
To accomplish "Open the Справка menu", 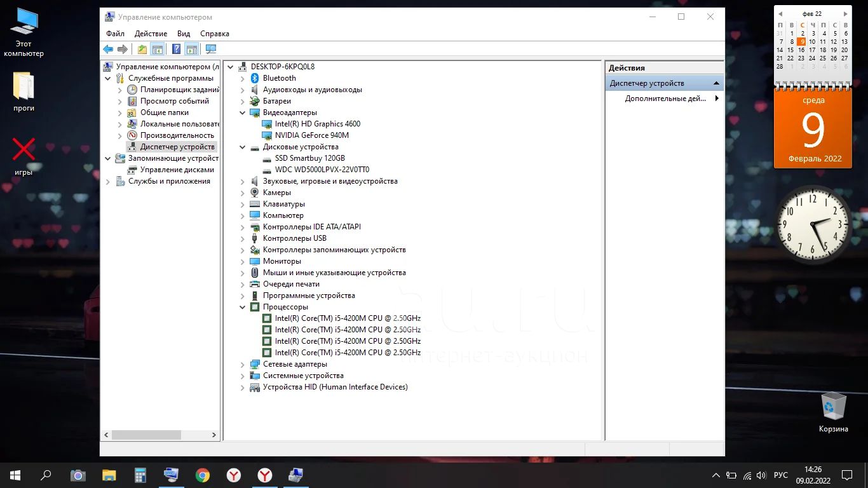I will [215, 34].
